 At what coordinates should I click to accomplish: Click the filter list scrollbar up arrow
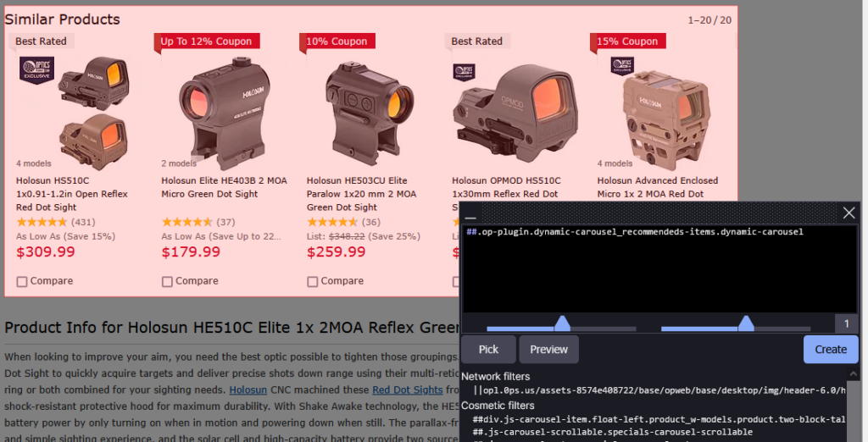[x=853, y=374]
